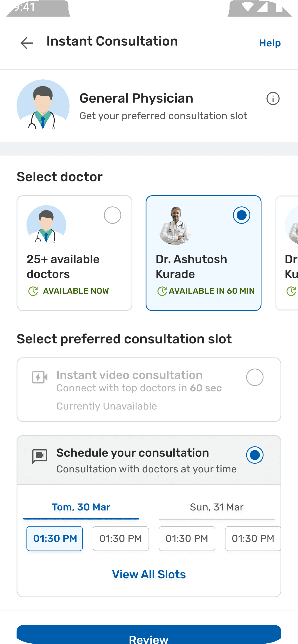The image size is (298, 644).
Task: Tap the partially visible third doctor card
Action: point(287,253)
